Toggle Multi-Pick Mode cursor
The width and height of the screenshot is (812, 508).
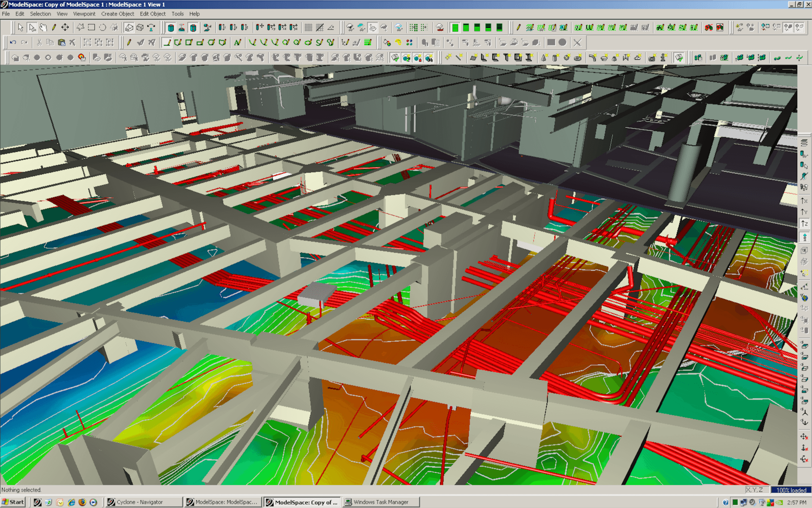[32, 27]
